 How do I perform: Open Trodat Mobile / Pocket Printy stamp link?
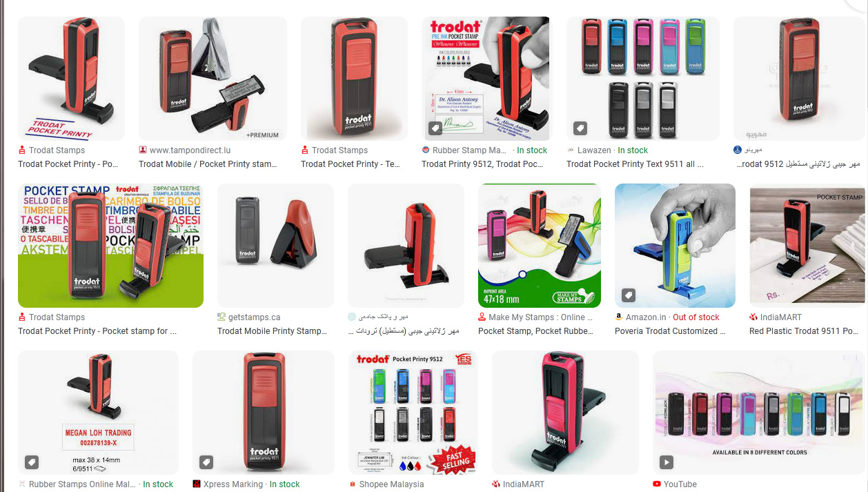(x=208, y=164)
